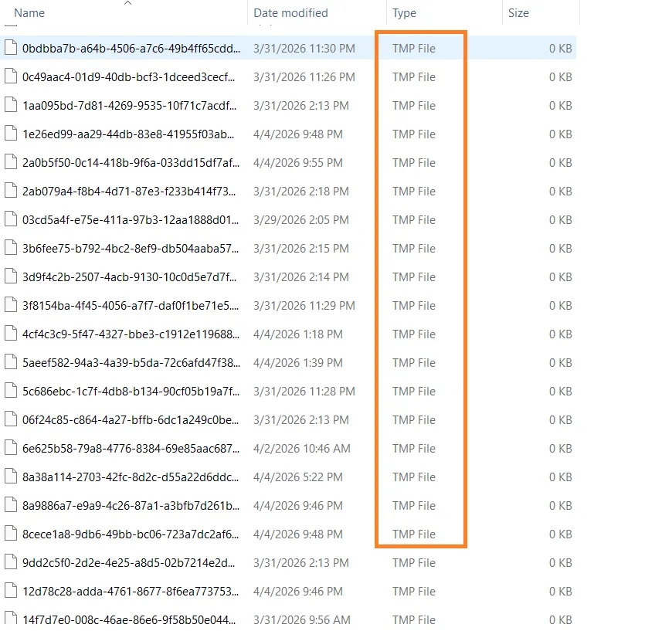Click the document icon for 14f7d7e0 file

[x=8, y=619]
